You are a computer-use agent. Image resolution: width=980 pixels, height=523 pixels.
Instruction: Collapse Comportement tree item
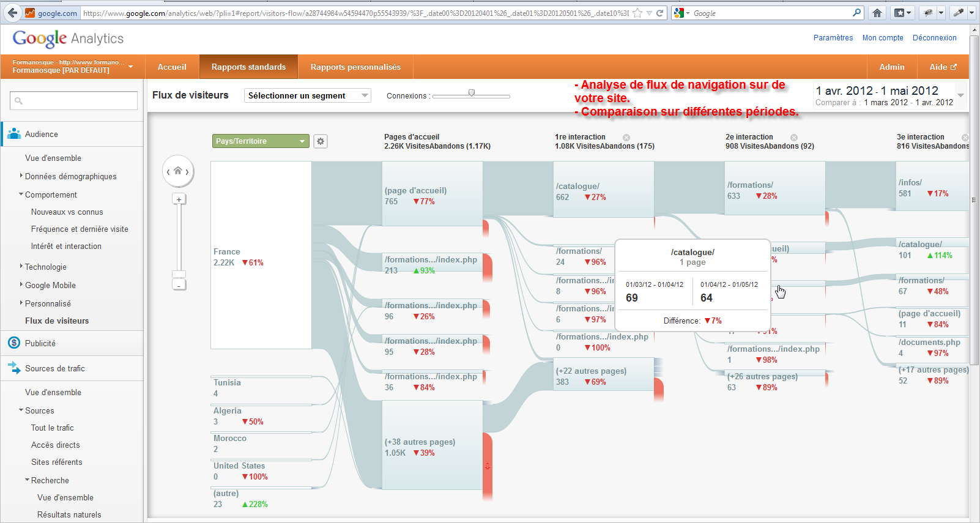21,195
